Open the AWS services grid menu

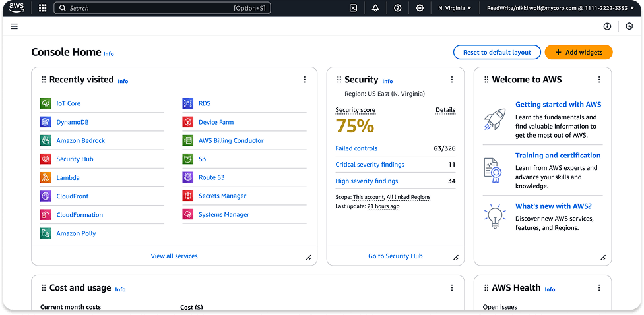point(42,9)
